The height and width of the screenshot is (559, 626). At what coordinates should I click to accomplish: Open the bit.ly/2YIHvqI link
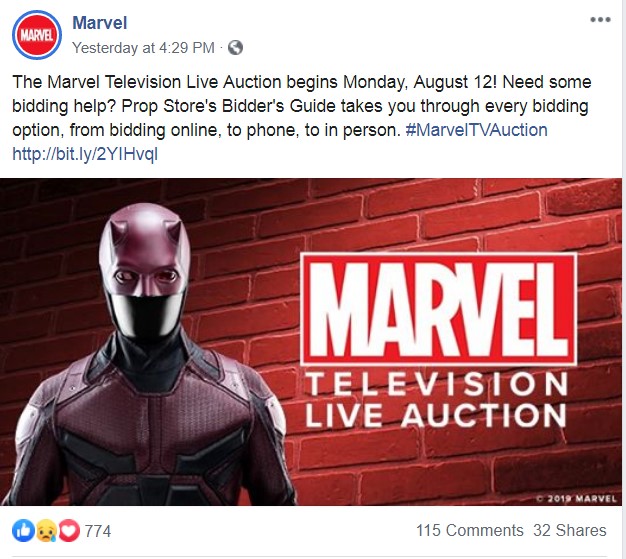(85, 154)
